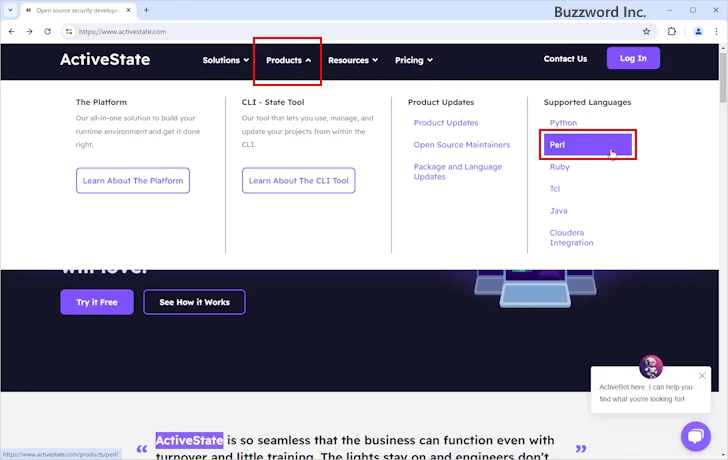
Task: Click 'CLI - State Tool' heading
Action: pyautogui.click(x=273, y=102)
